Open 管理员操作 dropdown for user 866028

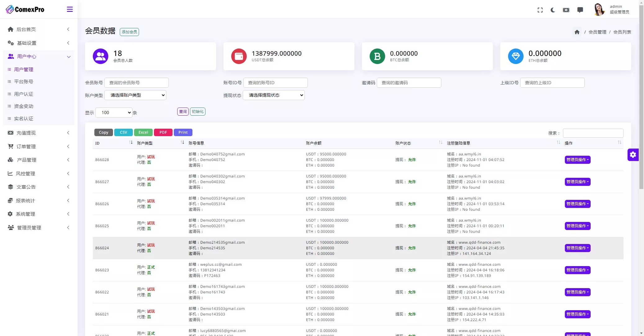click(x=577, y=160)
